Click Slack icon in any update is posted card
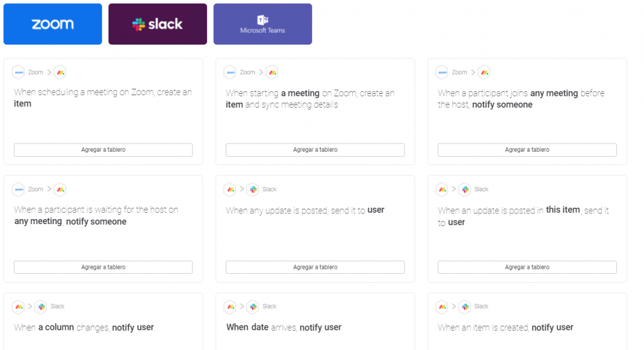 pos(253,189)
